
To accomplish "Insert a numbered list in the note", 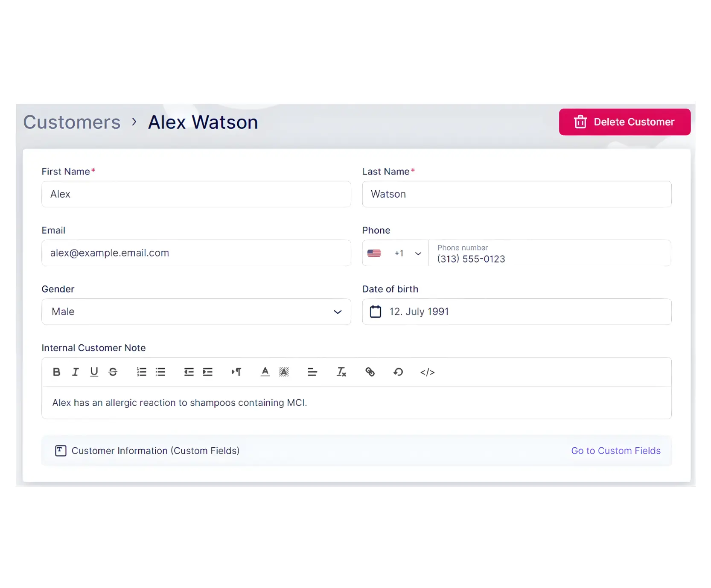I will pos(141,372).
